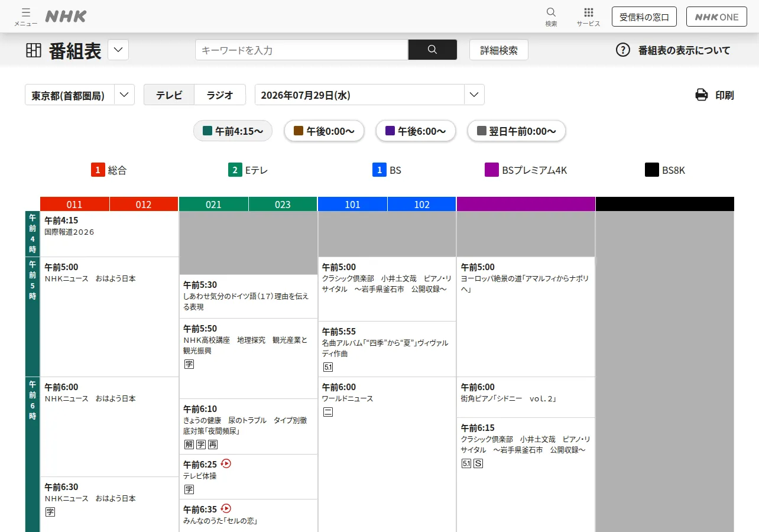Click the magnifier search submit button

433,50
